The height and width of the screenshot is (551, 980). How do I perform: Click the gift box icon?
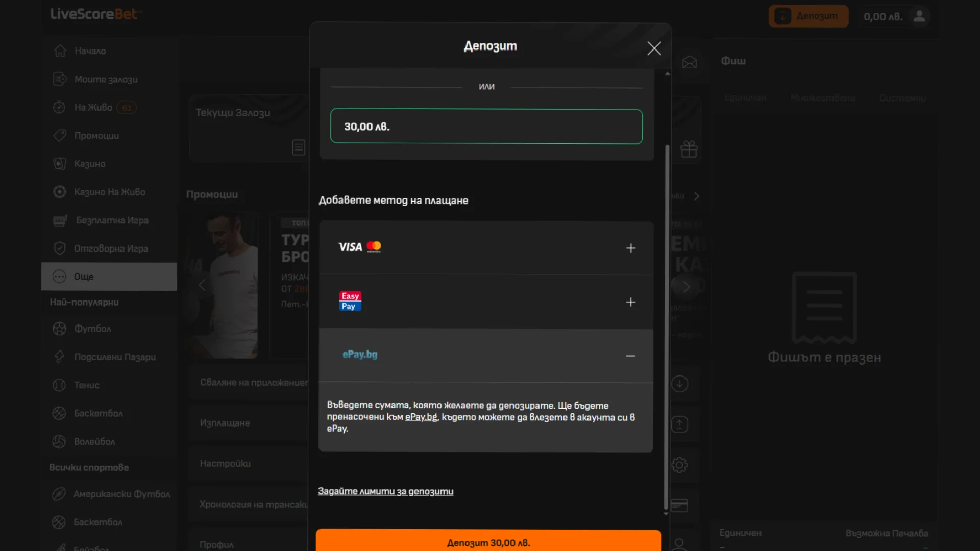pos(689,149)
